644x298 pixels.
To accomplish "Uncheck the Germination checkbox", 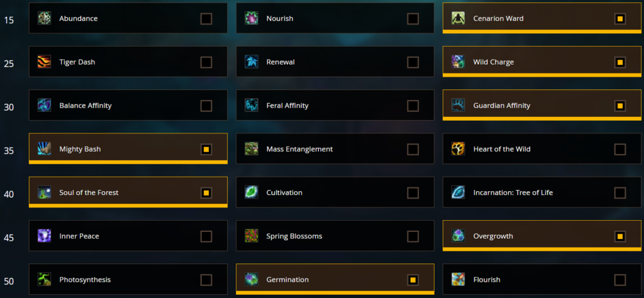I will coord(413,280).
